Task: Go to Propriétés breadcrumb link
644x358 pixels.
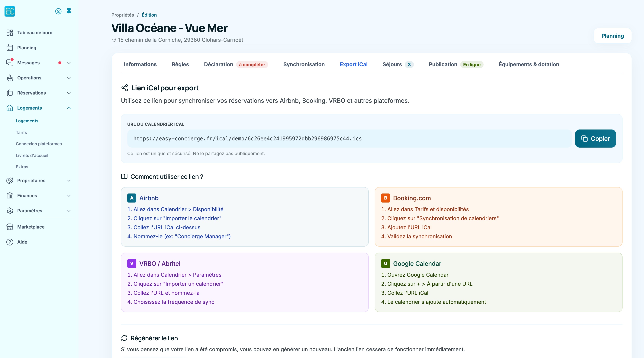Action: click(x=123, y=15)
